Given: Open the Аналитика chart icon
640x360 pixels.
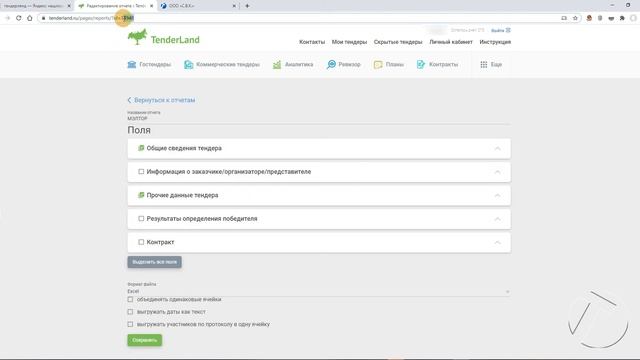Looking at the screenshot, I should click(277, 64).
